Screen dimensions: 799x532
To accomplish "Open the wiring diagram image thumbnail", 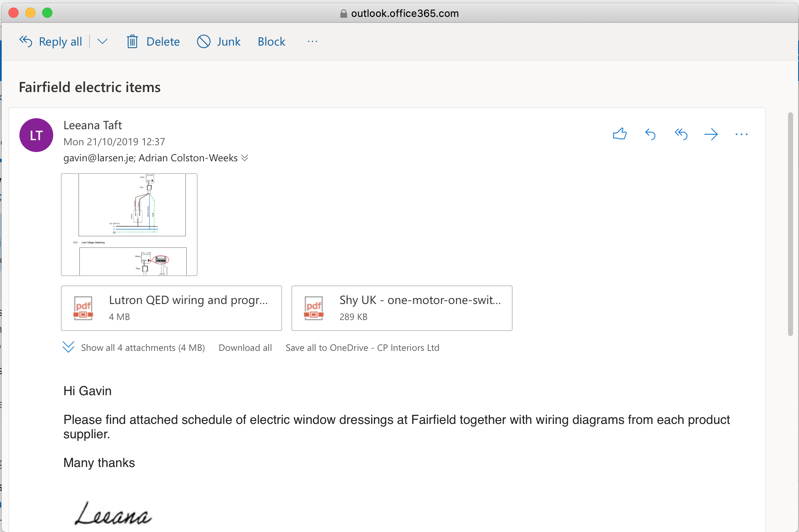I will click(x=129, y=225).
